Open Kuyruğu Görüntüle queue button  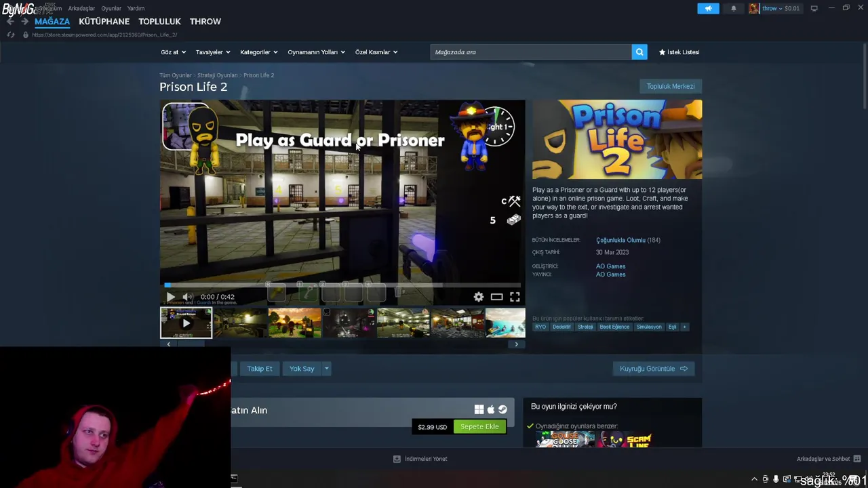click(654, 369)
